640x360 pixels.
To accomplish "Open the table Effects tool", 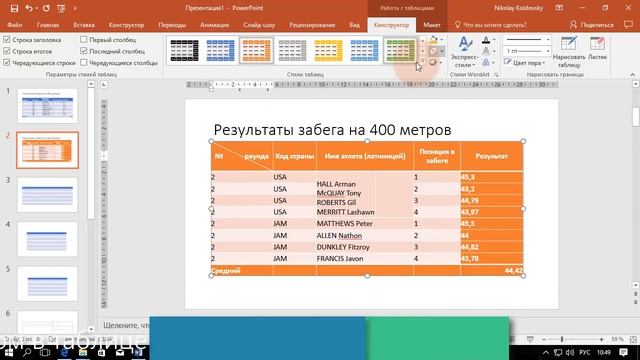I will [433, 63].
